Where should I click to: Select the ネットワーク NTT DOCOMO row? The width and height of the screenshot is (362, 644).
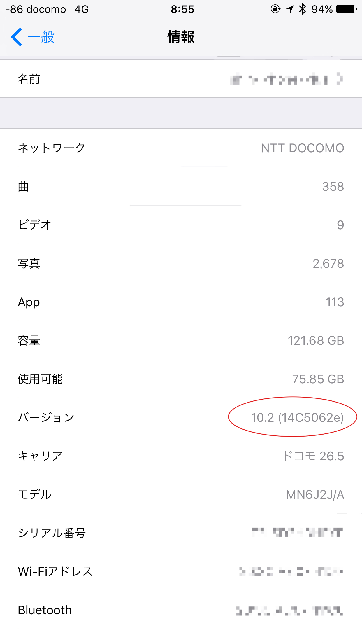tap(181, 148)
